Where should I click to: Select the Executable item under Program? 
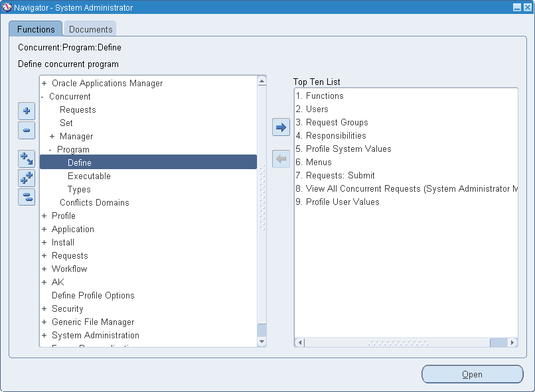click(x=89, y=176)
